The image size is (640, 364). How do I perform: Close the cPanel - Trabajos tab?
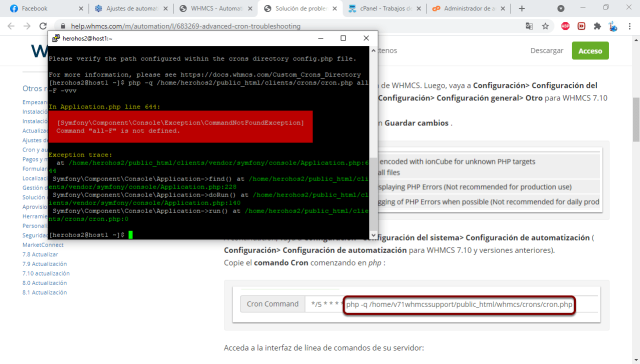coord(419,8)
